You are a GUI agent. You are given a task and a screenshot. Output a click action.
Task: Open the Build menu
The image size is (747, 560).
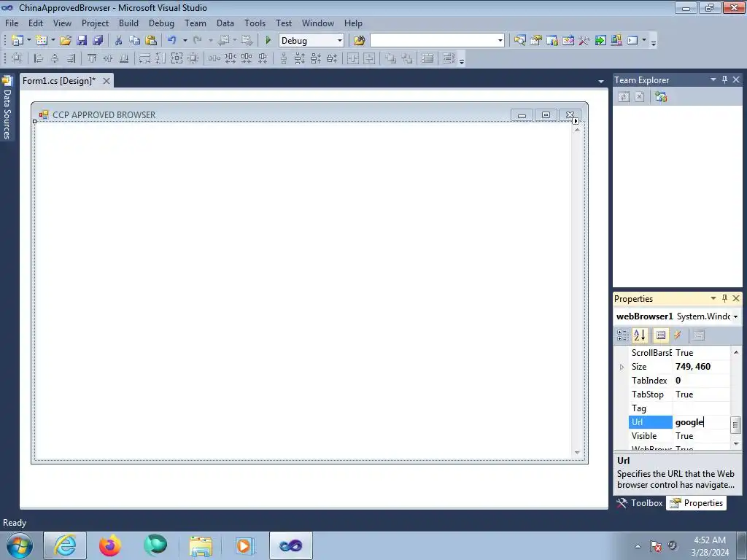coord(128,23)
